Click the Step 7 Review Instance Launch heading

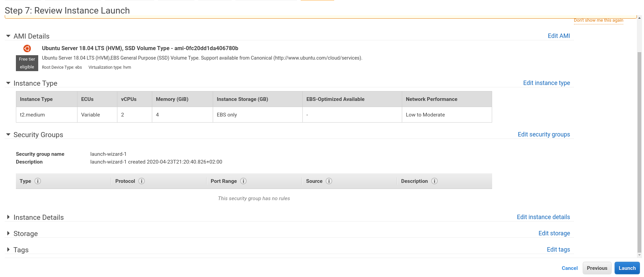pyautogui.click(x=67, y=10)
